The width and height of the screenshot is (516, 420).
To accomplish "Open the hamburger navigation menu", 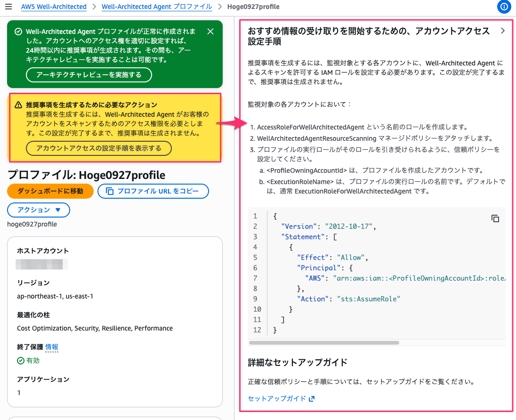I will (8, 7).
